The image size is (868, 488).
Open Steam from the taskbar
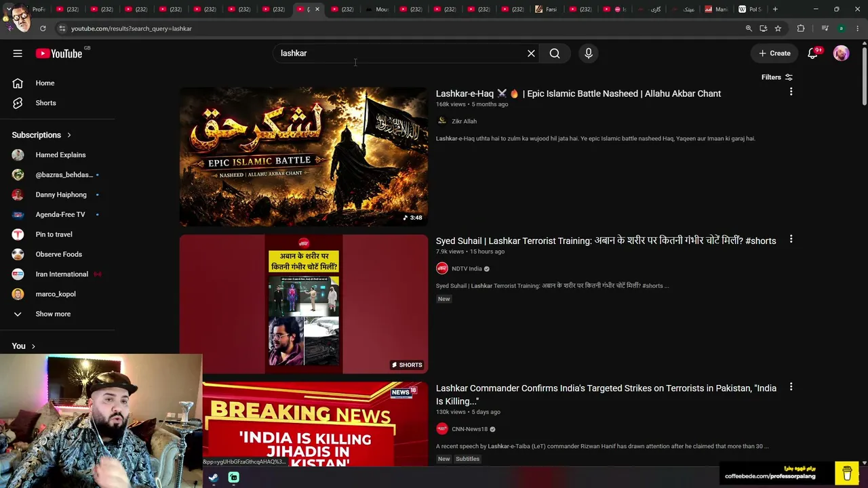tap(213, 478)
